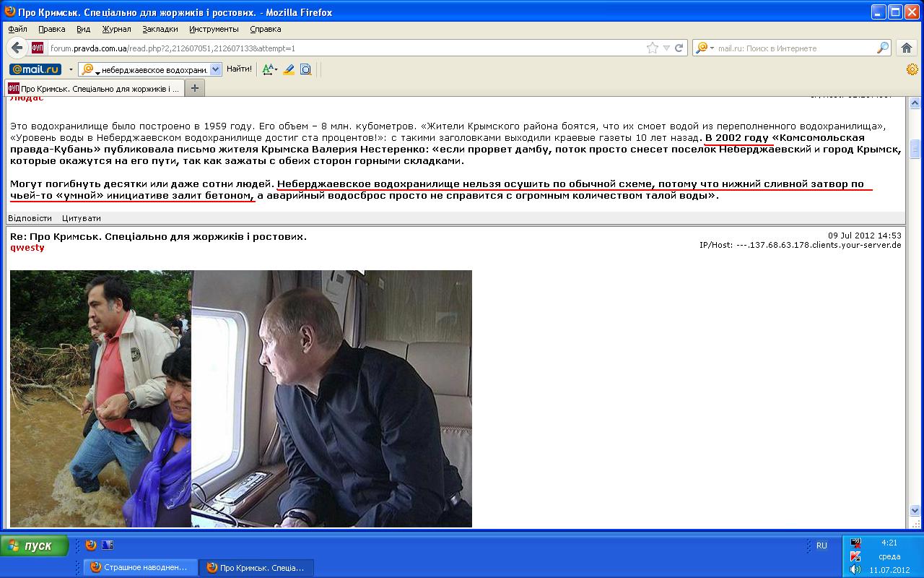This screenshot has height=578, width=924.
Task: Open the Справка menu
Action: pyautogui.click(x=266, y=29)
